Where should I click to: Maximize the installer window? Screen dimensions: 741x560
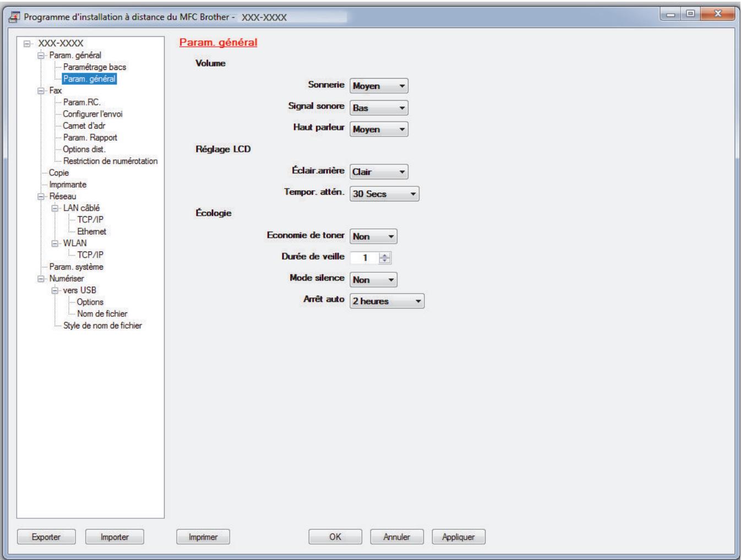(x=690, y=13)
